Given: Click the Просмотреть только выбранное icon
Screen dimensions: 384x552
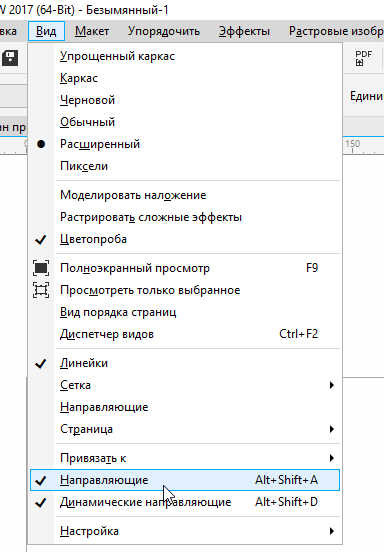Looking at the screenshot, I should [x=41, y=290].
